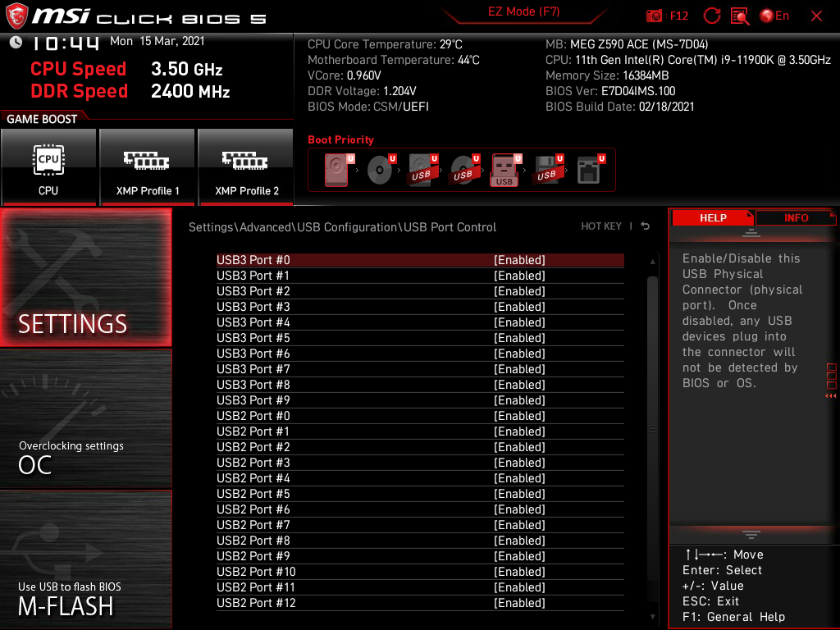Switch to the HELP tab
Viewport: 840px width, 630px height.
pyautogui.click(x=713, y=218)
